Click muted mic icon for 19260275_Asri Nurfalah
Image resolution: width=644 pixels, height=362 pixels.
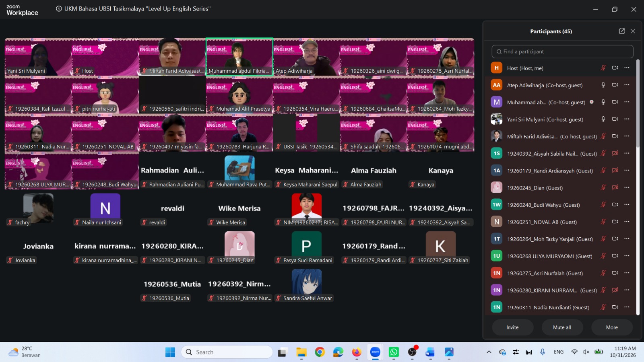[603, 273]
